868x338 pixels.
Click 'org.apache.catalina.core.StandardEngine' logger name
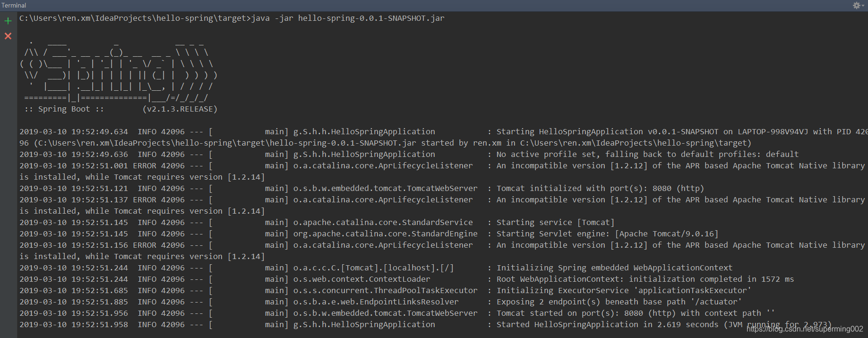click(386, 234)
